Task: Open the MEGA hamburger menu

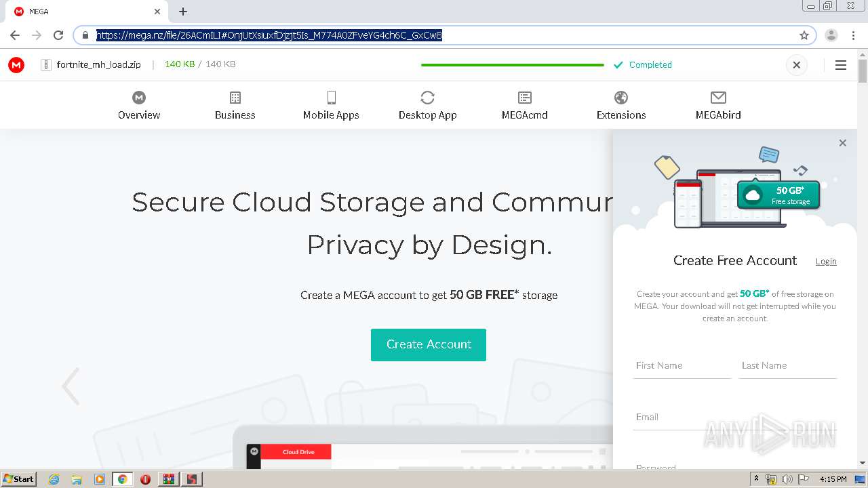Action: coord(841,65)
